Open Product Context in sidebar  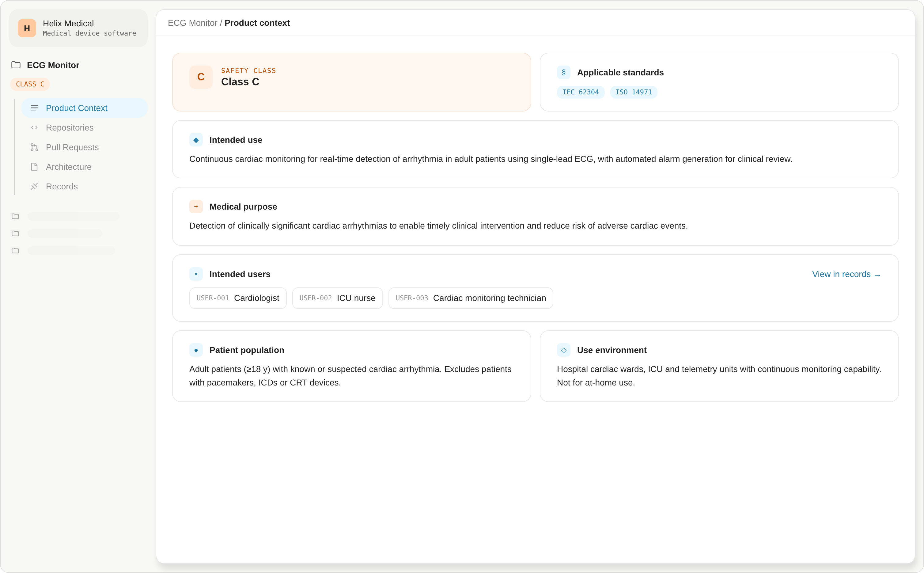point(85,108)
